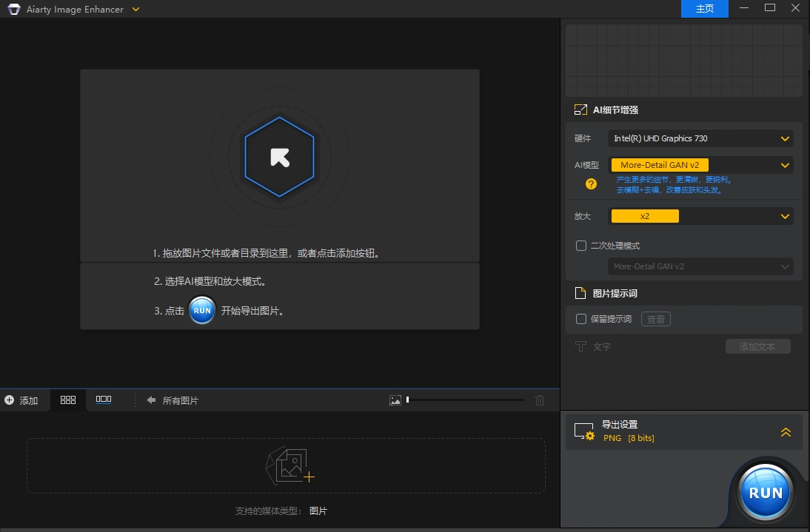Go to the 主页 home tab
The width and height of the screenshot is (810, 532).
[705, 9]
